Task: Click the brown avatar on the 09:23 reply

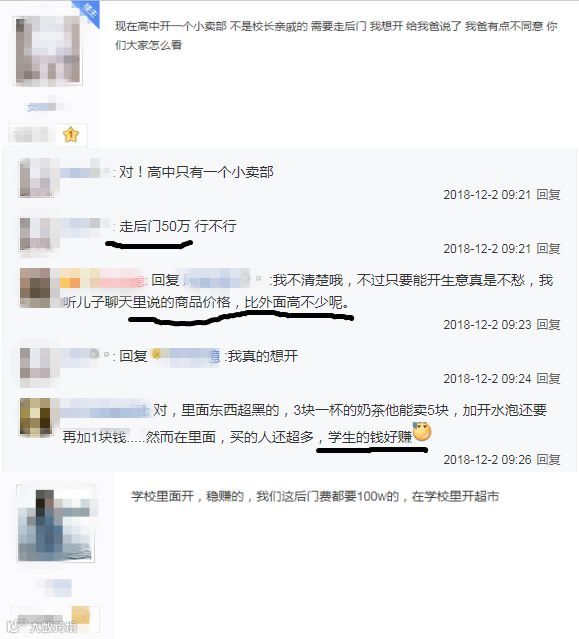Action: point(35,288)
